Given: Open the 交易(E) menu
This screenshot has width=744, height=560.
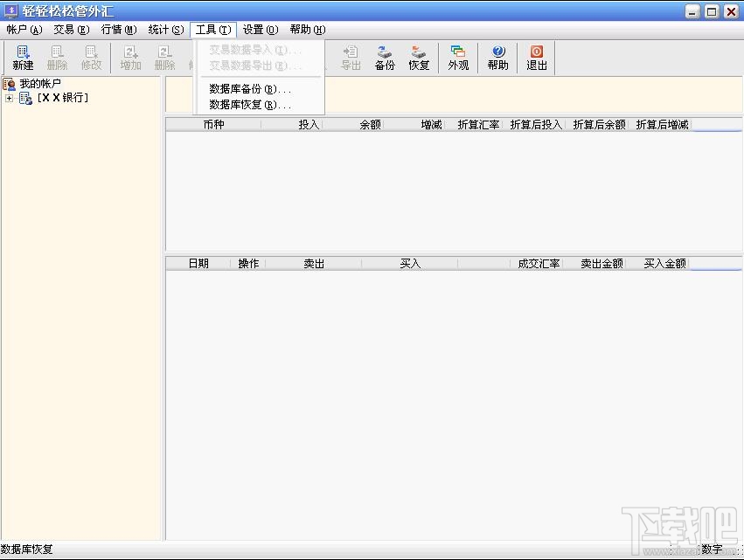Looking at the screenshot, I should 71,30.
